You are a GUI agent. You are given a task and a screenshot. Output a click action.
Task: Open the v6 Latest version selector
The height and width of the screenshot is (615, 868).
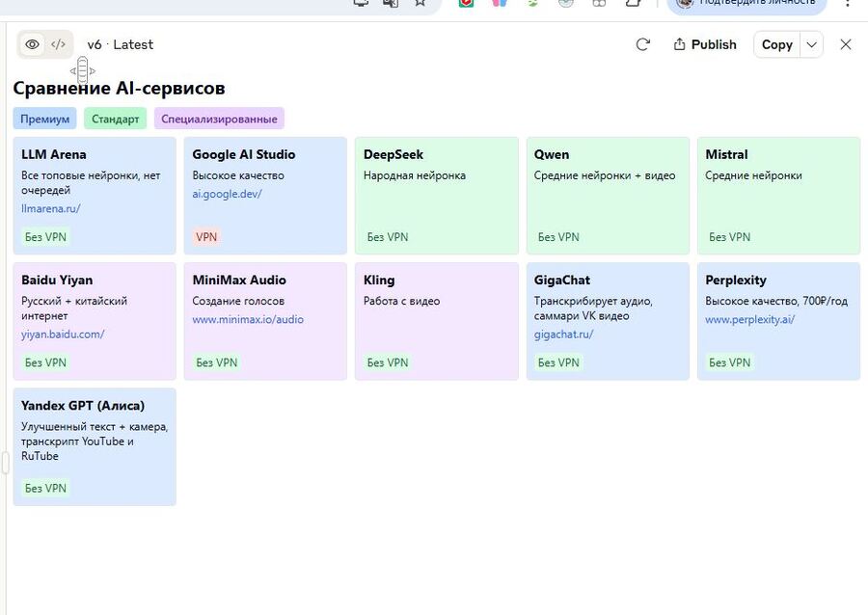pyautogui.click(x=120, y=44)
